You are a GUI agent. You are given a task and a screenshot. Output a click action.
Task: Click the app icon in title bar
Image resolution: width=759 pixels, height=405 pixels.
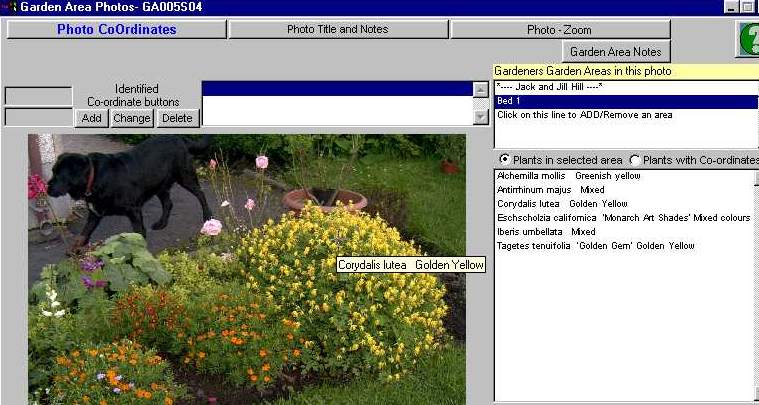(9, 7)
